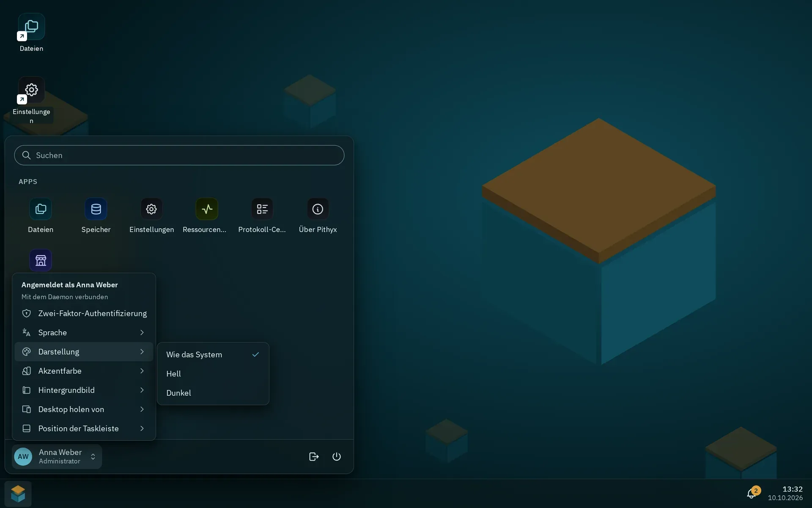Expand the Hintergrundbild submenu
This screenshot has width=812, height=508.
(84, 390)
